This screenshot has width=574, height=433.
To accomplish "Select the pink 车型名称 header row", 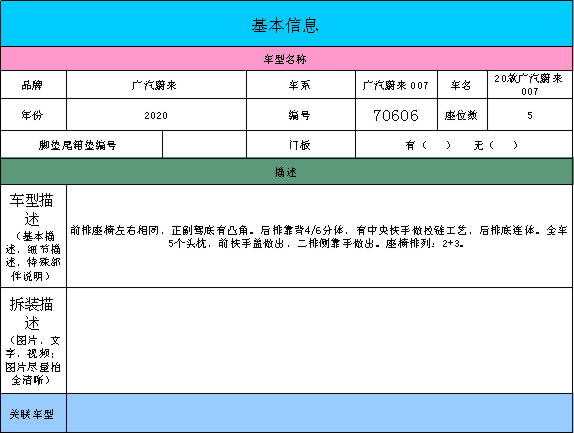I will pos(286,59).
